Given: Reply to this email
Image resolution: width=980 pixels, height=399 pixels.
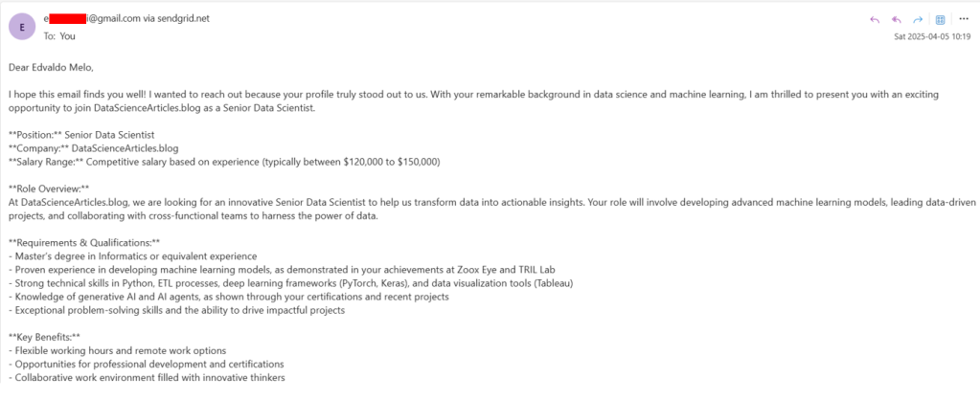Looking at the screenshot, I should tap(874, 19).
